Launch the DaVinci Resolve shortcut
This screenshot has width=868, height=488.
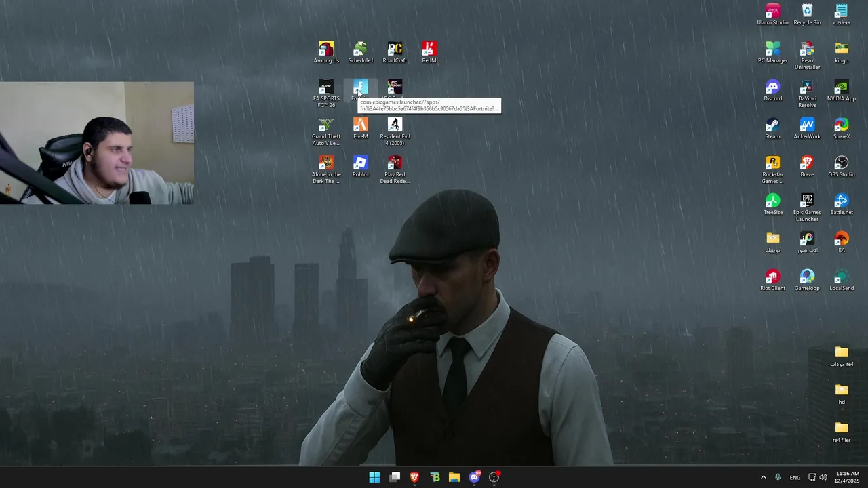[x=807, y=94]
